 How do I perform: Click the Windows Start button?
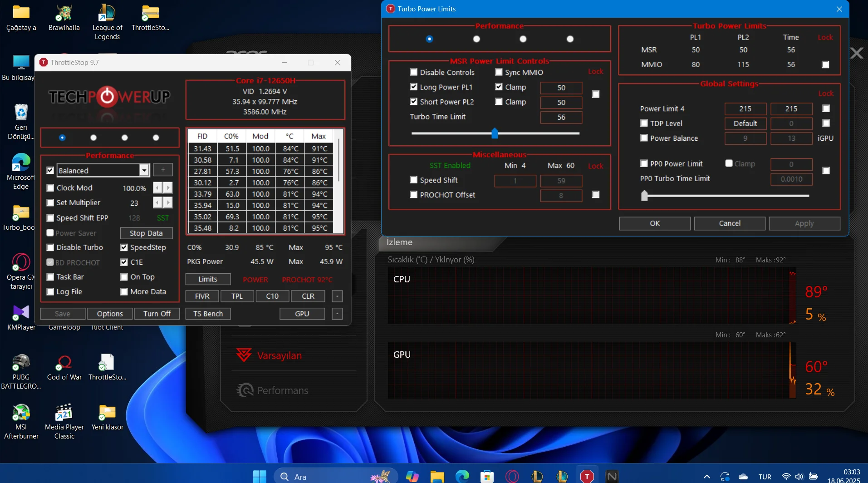pyautogui.click(x=260, y=476)
